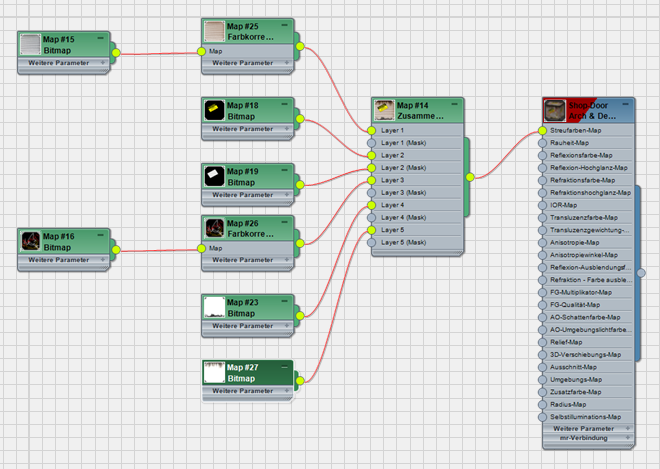Click the Ausschnitt-Map input socket
660x469 pixels.
(x=543, y=367)
